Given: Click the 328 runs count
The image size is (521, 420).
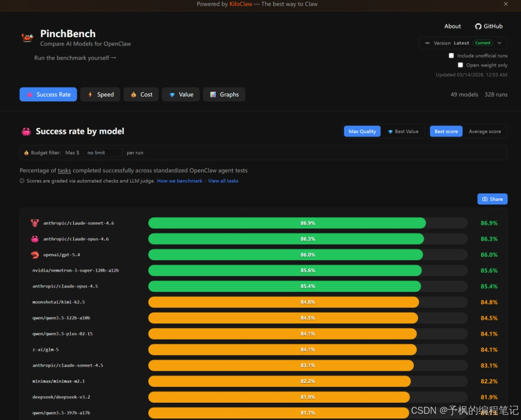Looking at the screenshot, I should (x=496, y=95).
